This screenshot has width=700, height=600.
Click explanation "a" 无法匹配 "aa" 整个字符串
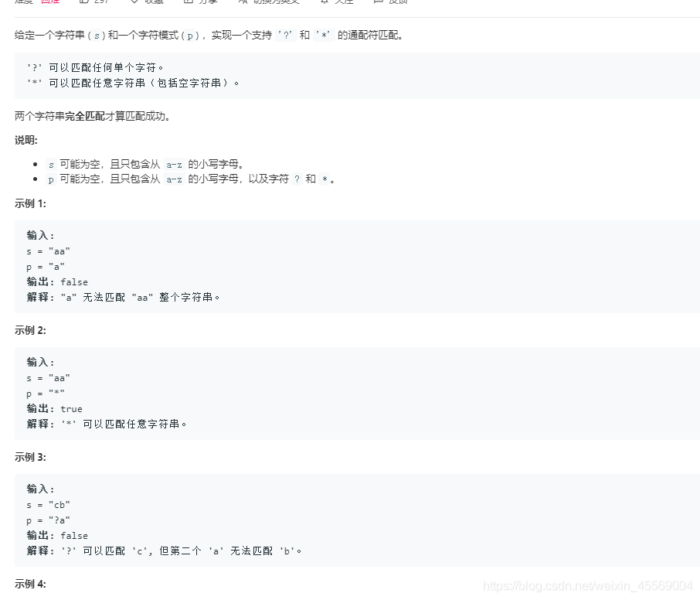(x=123, y=297)
